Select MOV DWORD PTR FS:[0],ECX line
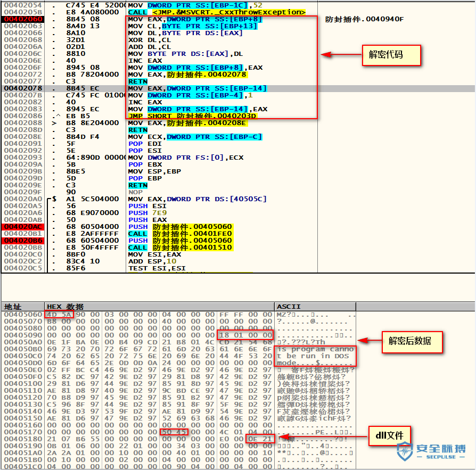 click(185, 158)
